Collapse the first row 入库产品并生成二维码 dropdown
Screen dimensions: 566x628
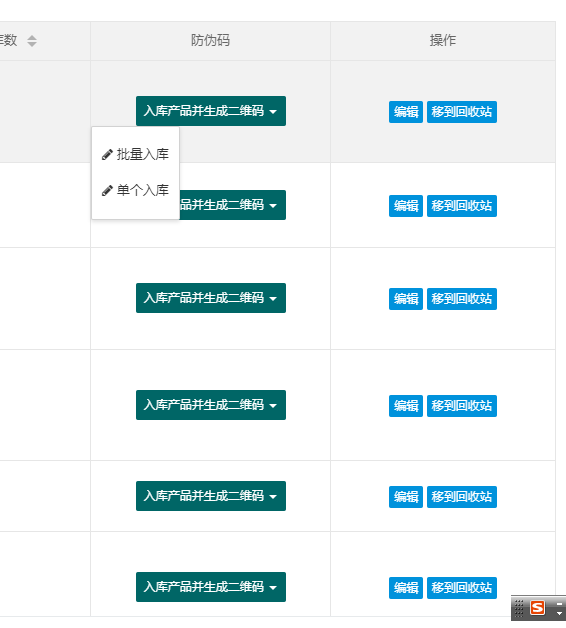point(211,111)
